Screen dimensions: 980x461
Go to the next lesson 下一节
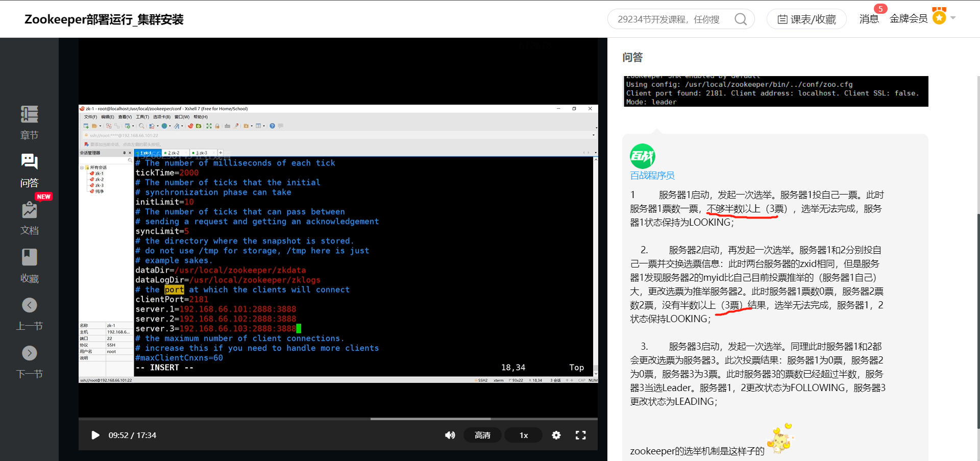pyautogui.click(x=29, y=362)
